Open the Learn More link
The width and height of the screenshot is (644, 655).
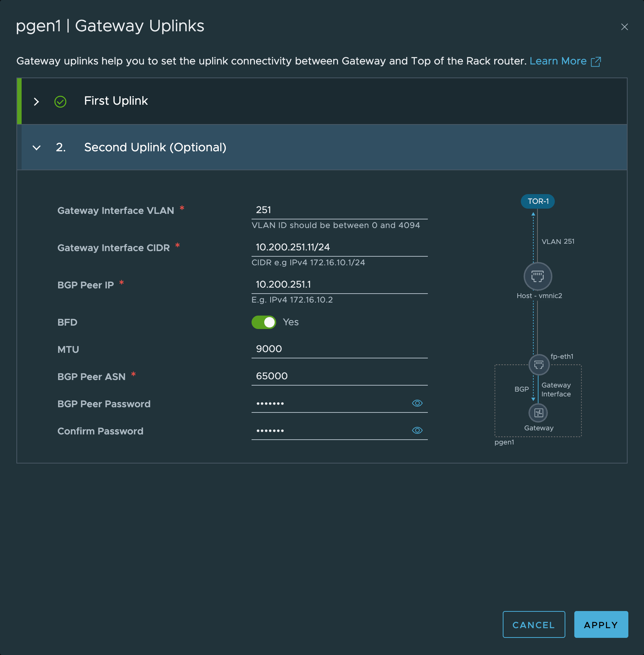click(558, 61)
